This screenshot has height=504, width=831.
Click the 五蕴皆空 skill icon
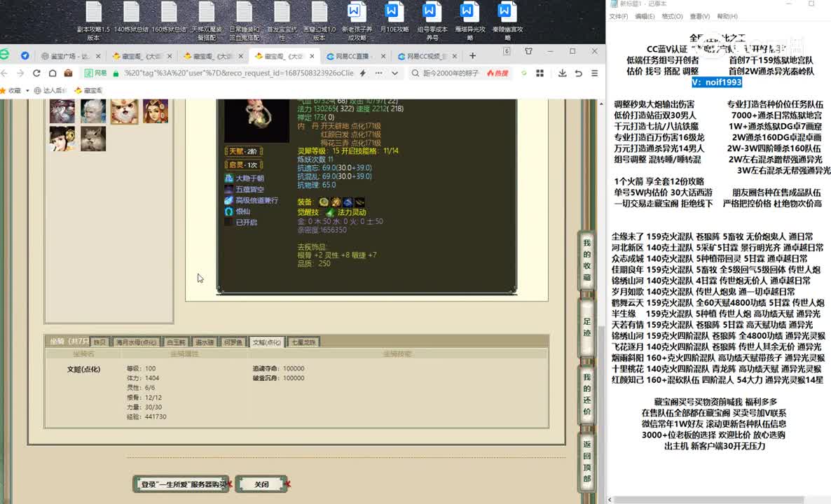[x=228, y=189]
